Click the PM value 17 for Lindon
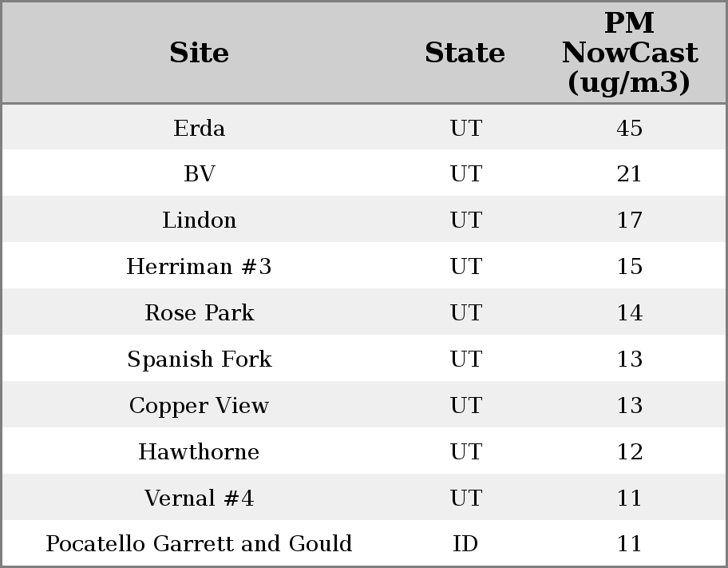The width and height of the screenshot is (728, 568). pos(629,220)
